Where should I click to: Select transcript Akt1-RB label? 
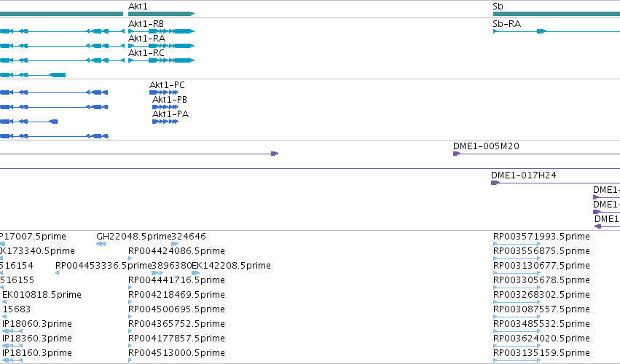click(x=146, y=24)
